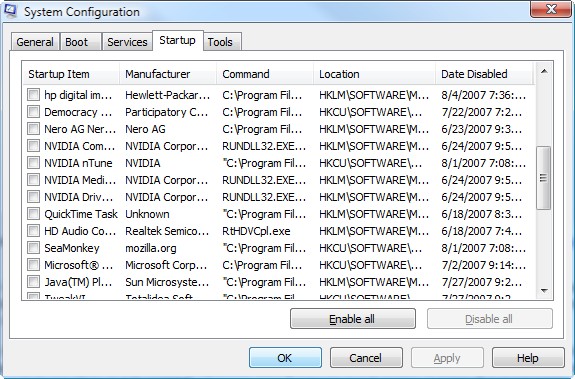Enable the hp digital im... startup checkbox
This screenshot has width=575, height=379.
33,95
